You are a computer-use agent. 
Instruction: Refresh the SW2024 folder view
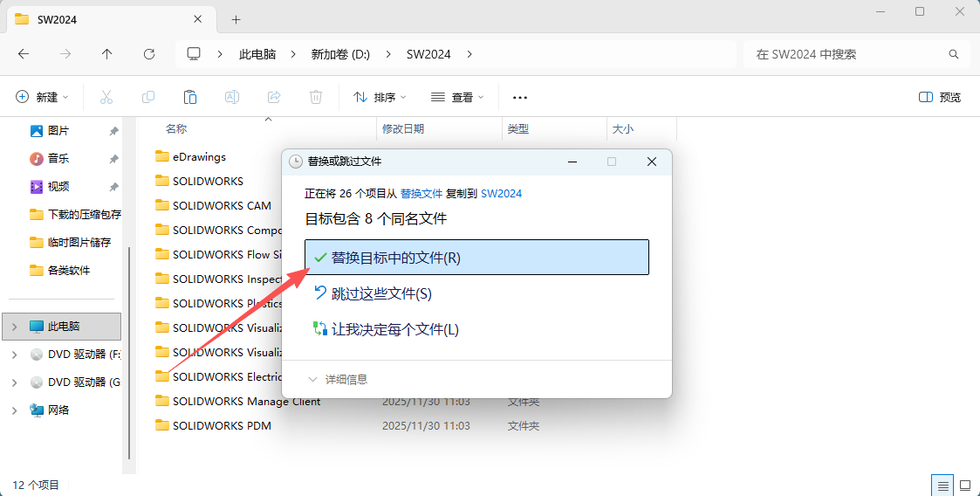148,54
